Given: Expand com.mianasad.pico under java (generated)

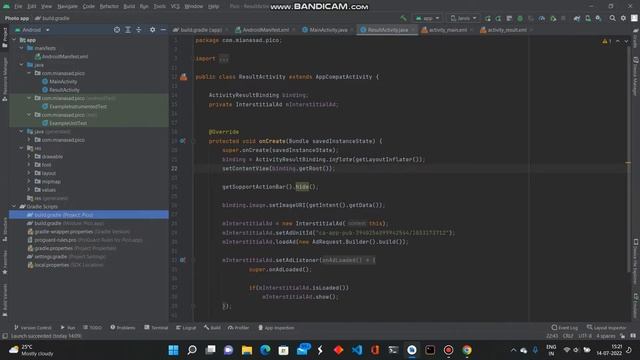Looking at the screenshot, I should pos(29,140).
